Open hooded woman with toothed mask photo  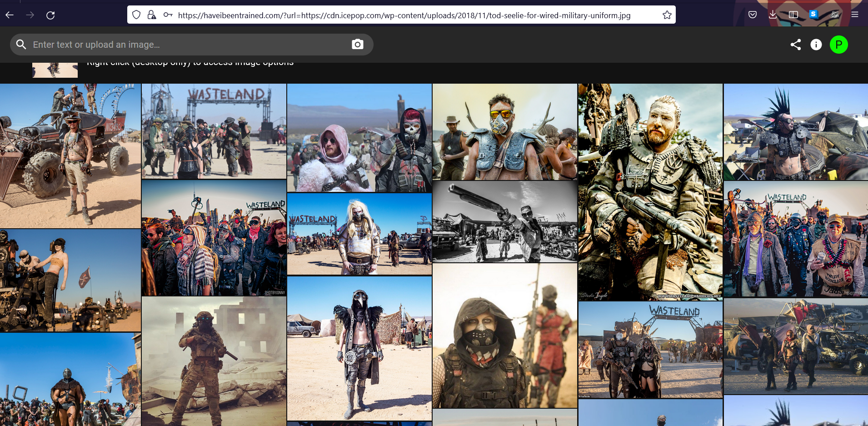click(505, 336)
